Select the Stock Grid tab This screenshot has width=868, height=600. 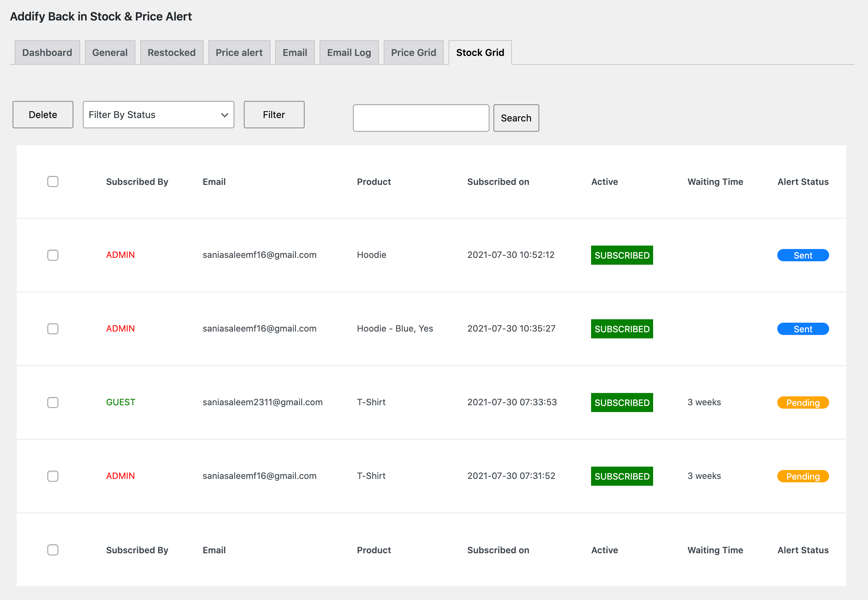coord(480,52)
